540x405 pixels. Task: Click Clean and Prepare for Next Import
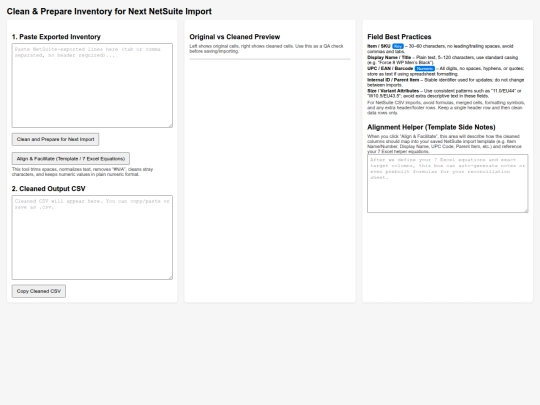[55, 139]
